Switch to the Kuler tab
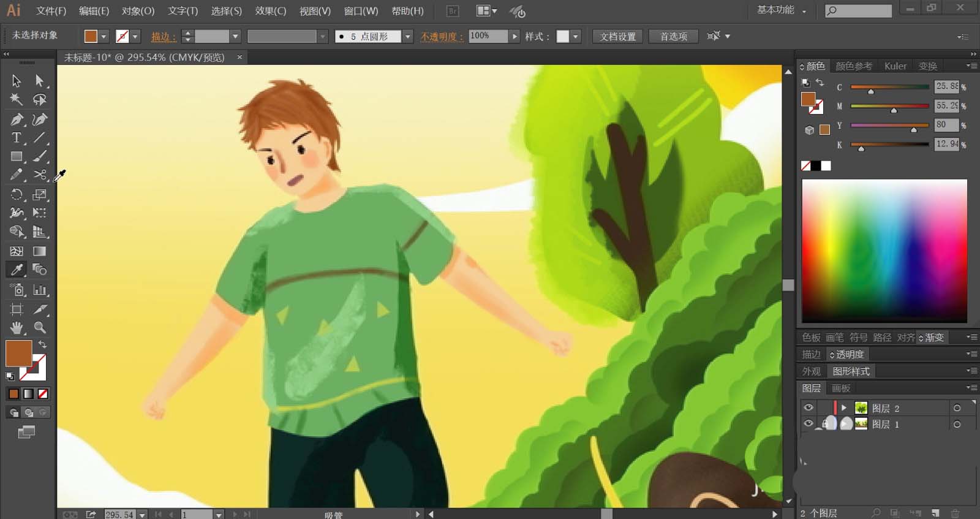Viewport: 980px width, 519px height. click(895, 66)
